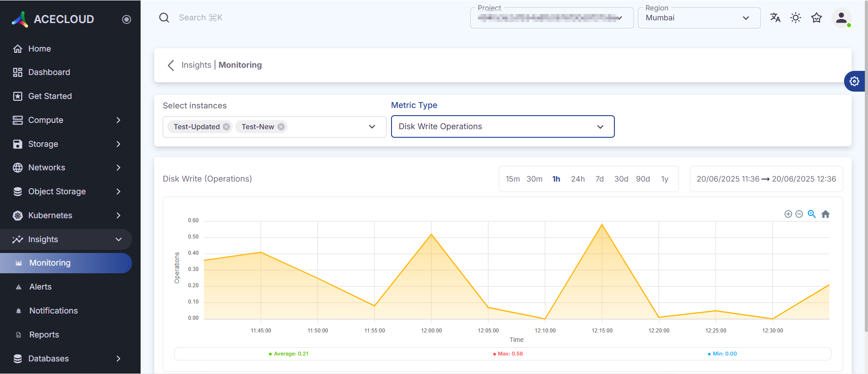The width and height of the screenshot is (868, 374).
Task: Open Alerts in the sidebar
Action: click(x=41, y=287)
